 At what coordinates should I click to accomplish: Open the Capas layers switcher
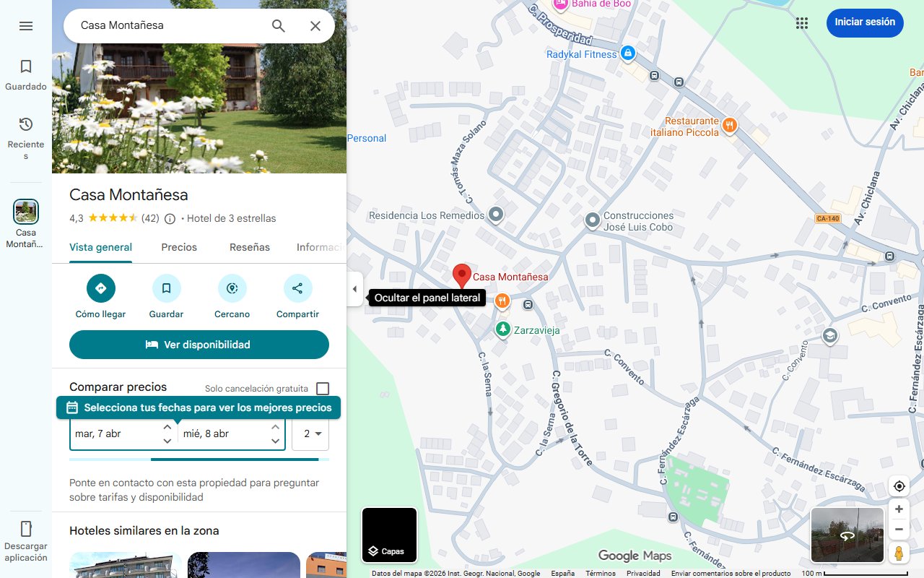point(390,535)
